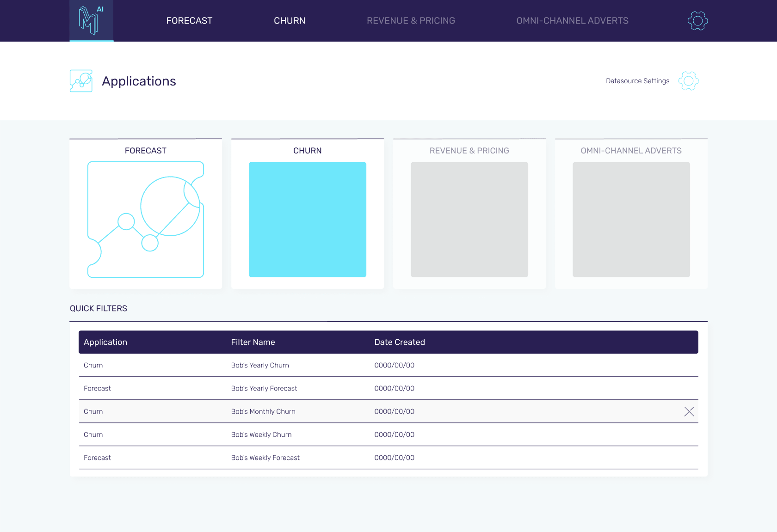Open REVENUE & PRICING in top navigation
777x532 pixels.
click(x=411, y=21)
